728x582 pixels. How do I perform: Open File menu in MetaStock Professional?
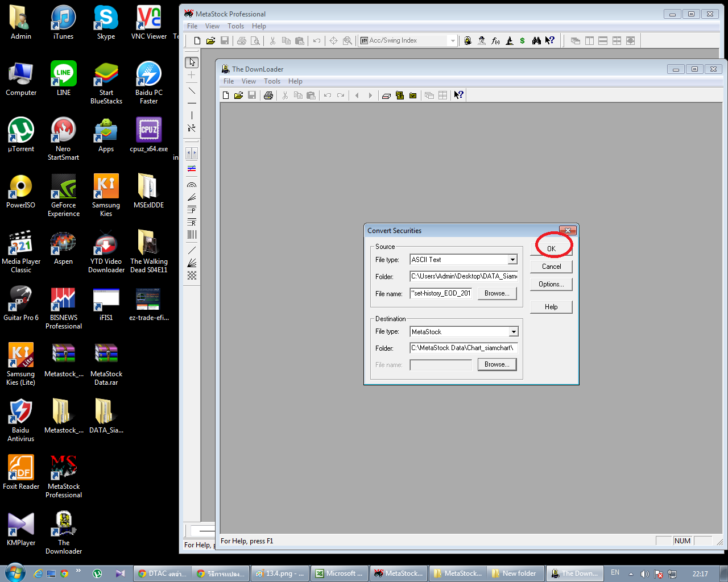point(192,26)
